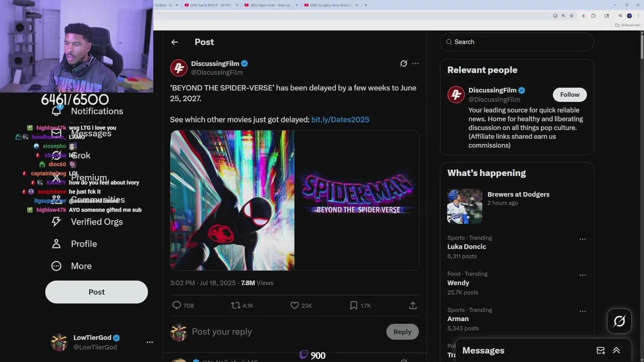Click the share icon on the post
This screenshot has height=362, width=644.
(413, 305)
